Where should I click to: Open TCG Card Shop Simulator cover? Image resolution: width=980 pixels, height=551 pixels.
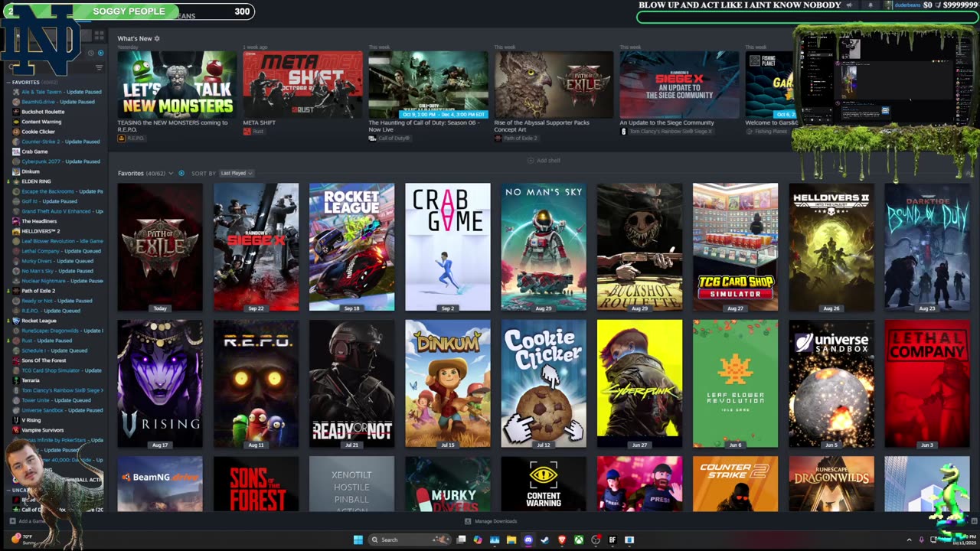tap(735, 247)
